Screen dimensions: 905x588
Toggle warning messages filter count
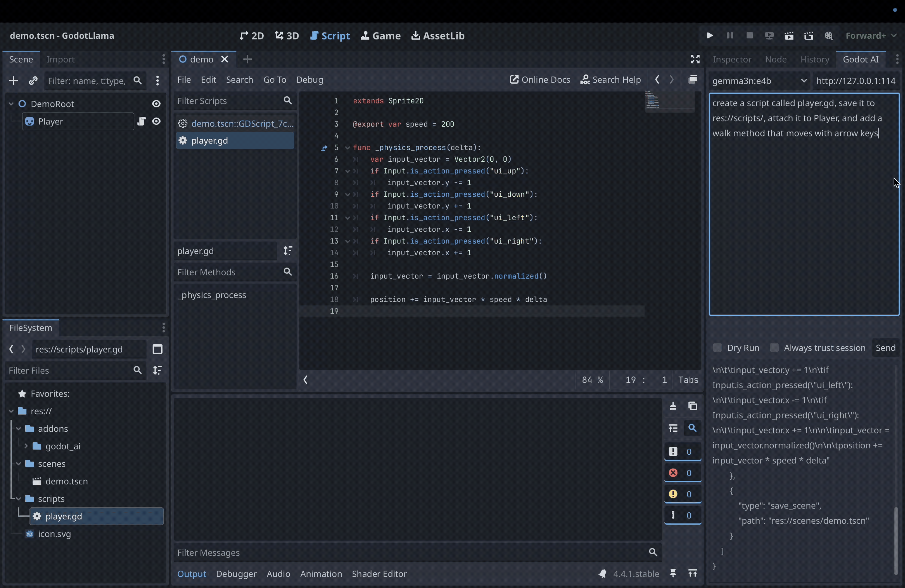tap(683, 495)
